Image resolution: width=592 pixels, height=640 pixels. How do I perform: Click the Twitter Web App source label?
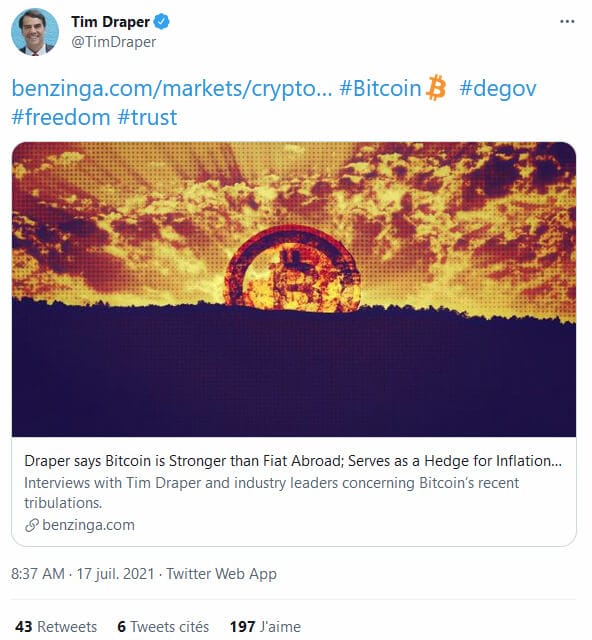point(221,574)
